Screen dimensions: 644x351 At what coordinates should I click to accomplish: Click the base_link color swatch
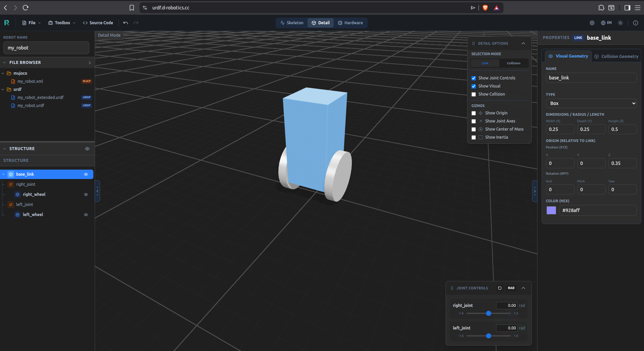pyautogui.click(x=551, y=210)
